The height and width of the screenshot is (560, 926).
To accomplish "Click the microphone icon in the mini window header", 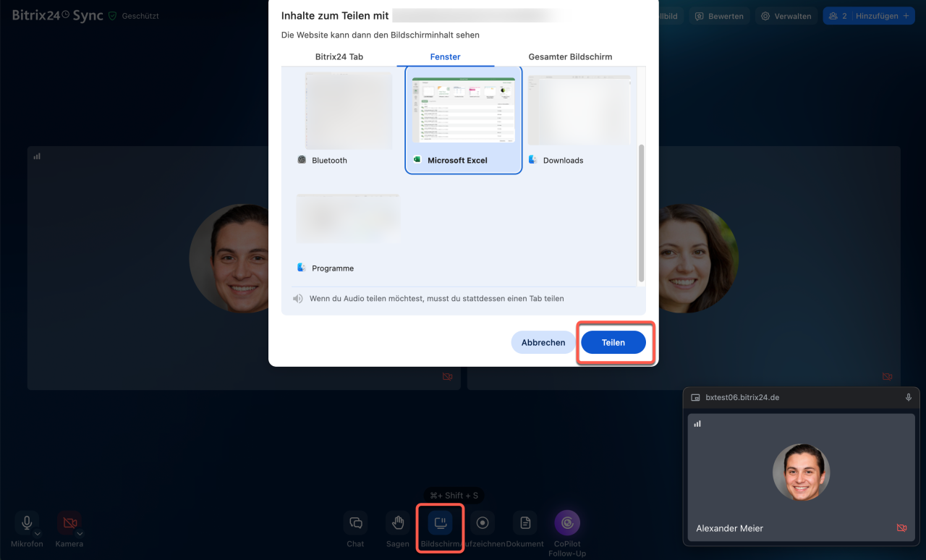I will click(x=909, y=397).
